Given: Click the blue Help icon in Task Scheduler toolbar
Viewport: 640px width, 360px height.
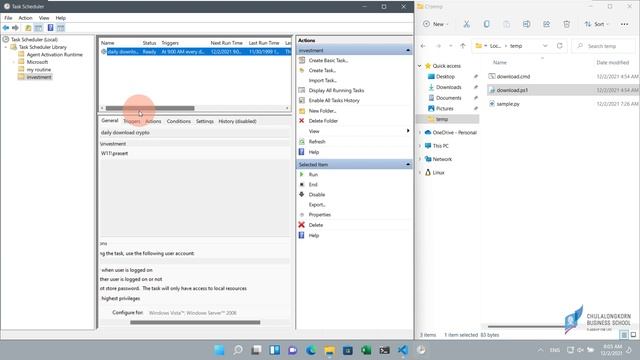Looking at the screenshot, I should point(50,28).
